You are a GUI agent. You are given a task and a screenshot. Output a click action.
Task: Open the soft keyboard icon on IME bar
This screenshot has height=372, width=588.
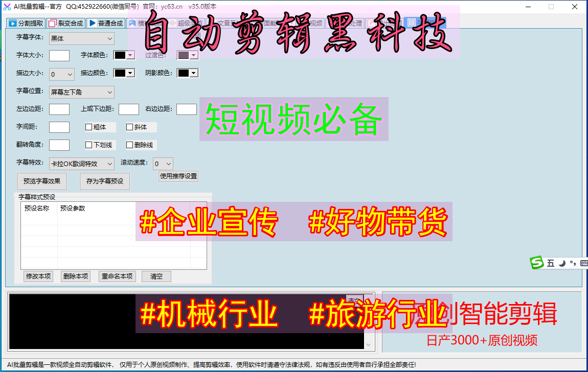[584, 263]
